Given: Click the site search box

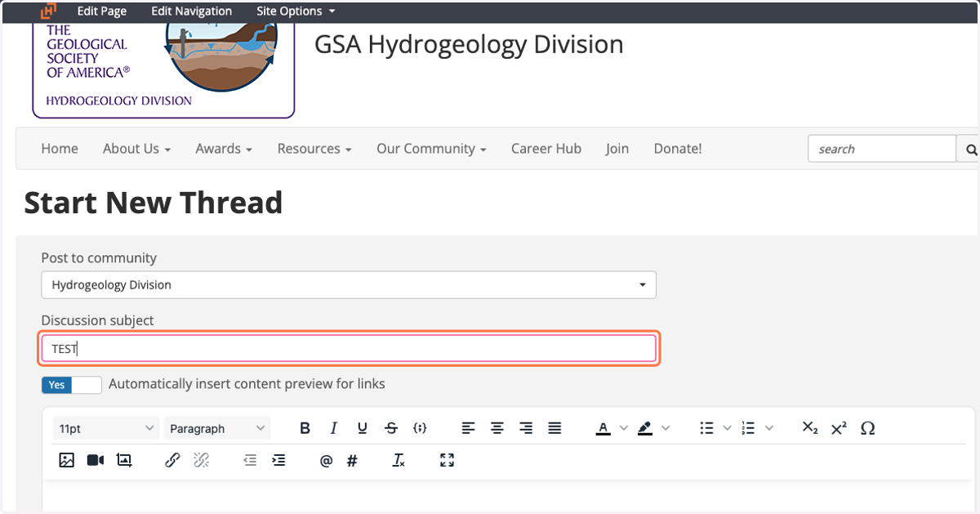Looking at the screenshot, I should 882,149.
